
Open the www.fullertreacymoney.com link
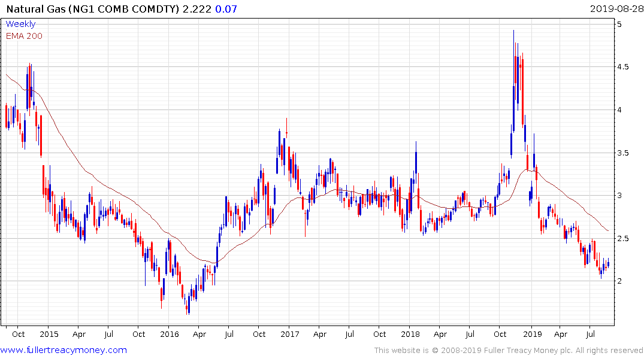64,350
